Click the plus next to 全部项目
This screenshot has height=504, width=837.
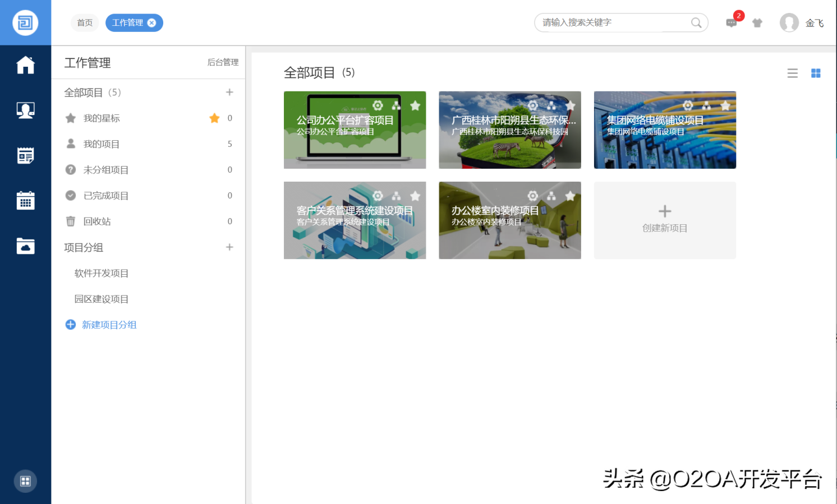[x=229, y=91]
